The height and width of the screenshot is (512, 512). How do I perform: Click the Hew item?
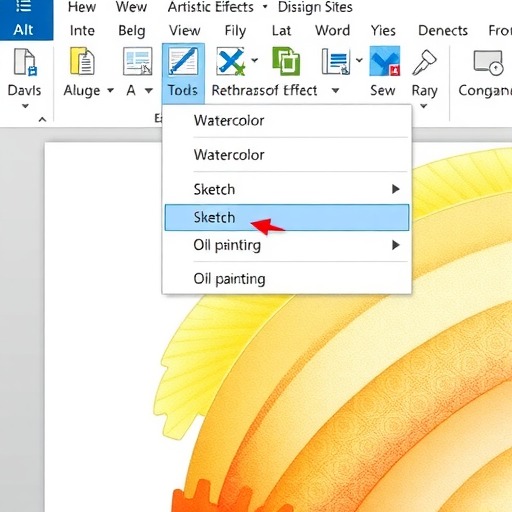82,7
